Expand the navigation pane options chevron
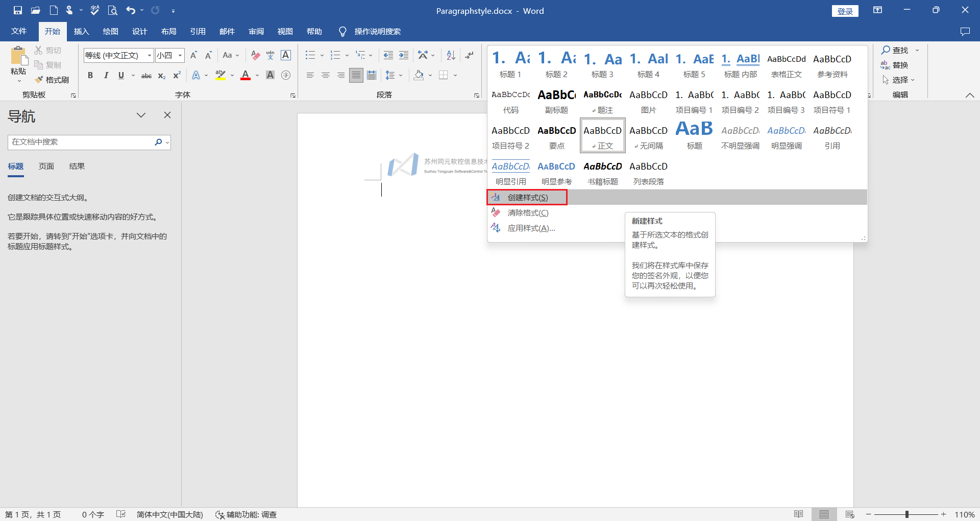Viewport: 980px width, 521px height. point(141,115)
